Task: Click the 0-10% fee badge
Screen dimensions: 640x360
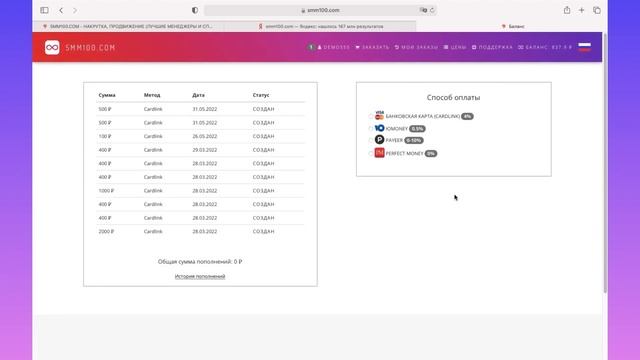Action: click(x=413, y=140)
